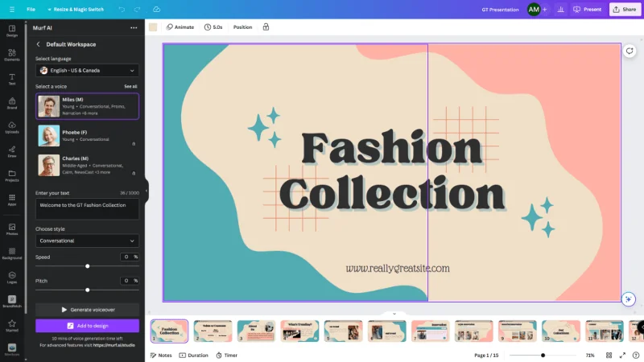Open the analytics bar chart icon
The width and height of the screenshot is (644, 362).
(560, 9)
